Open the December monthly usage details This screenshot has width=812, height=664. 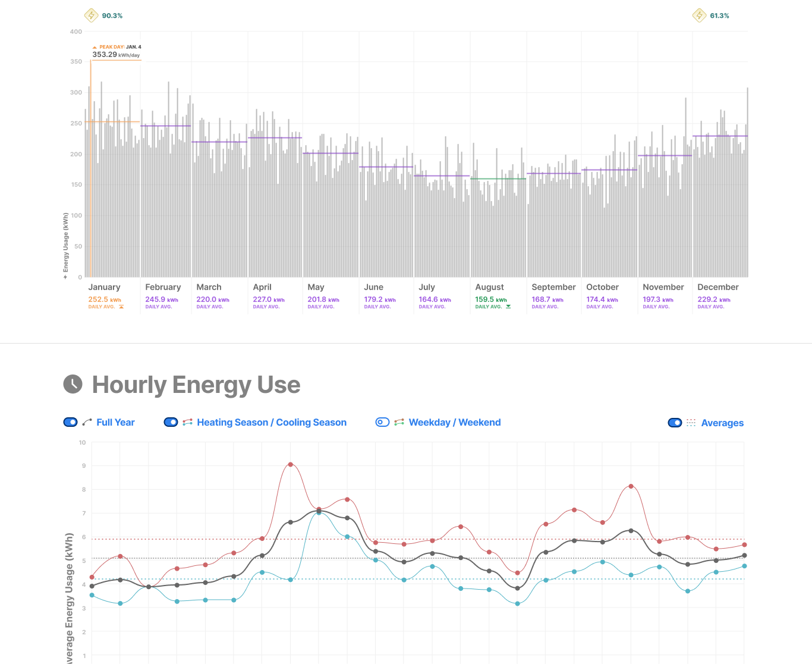coord(712,300)
